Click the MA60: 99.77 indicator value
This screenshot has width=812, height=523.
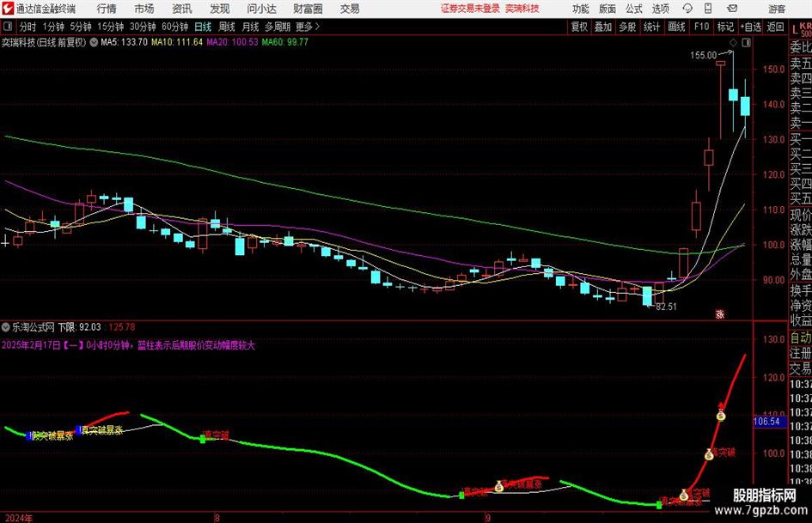pos(284,42)
